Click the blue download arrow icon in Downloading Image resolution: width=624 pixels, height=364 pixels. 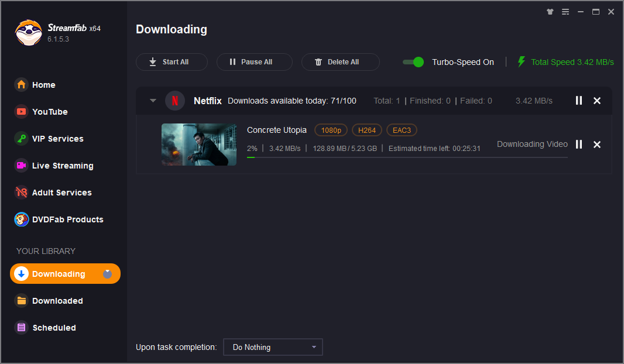(22, 274)
